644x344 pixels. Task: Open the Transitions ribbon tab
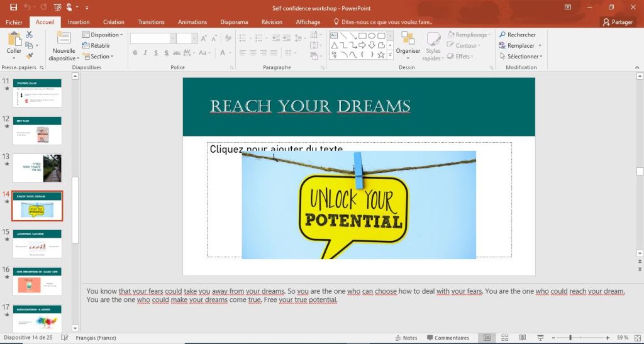[151, 21]
